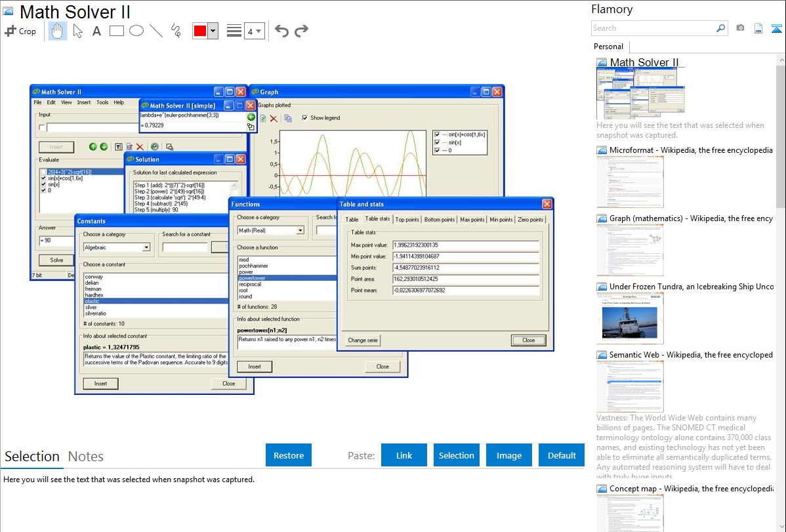Activate the hand pan tool
The height and width of the screenshot is (532, 786).
[58, 31]
